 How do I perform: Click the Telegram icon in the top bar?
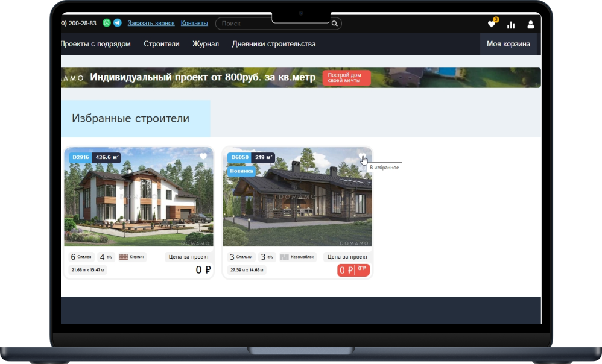118,22
